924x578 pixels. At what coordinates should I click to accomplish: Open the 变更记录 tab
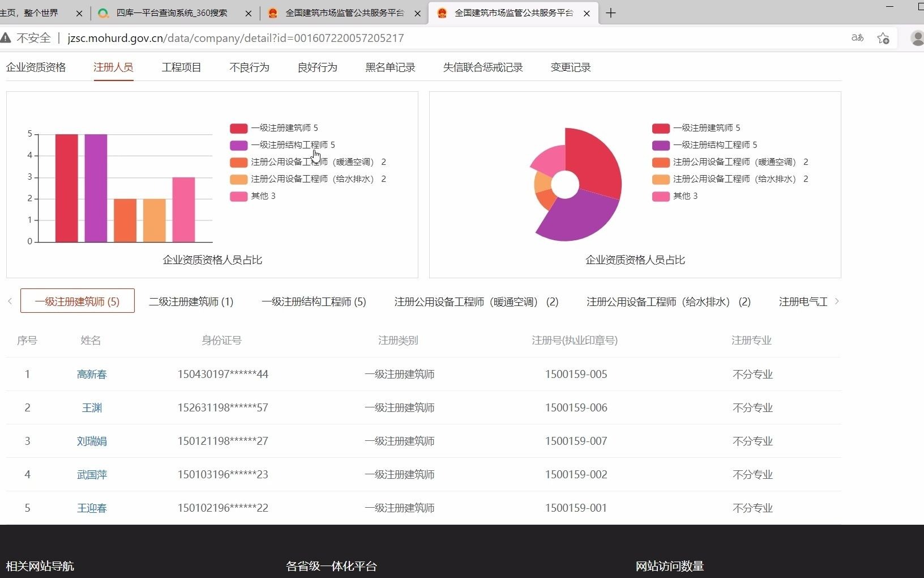(571, 67)
